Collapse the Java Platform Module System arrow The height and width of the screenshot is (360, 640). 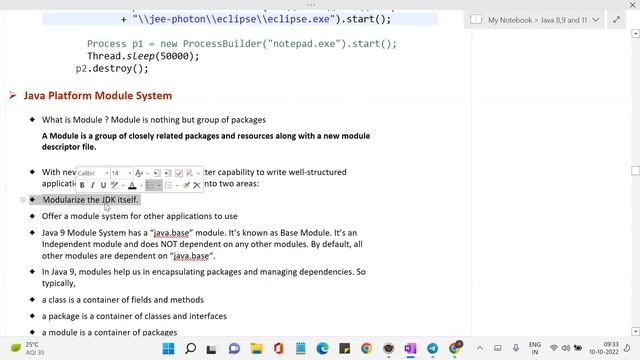pyautogui.click(x=13, y=96)
